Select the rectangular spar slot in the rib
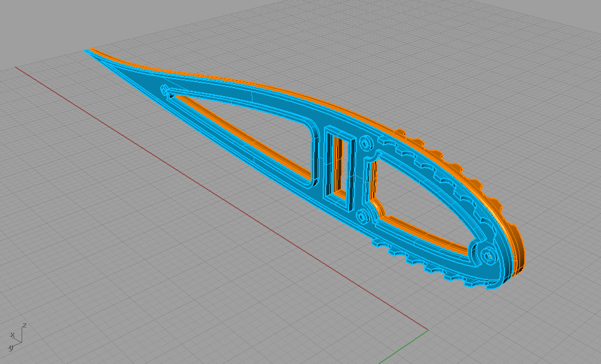This screenshot has width=601, height=364. point(341,168)
